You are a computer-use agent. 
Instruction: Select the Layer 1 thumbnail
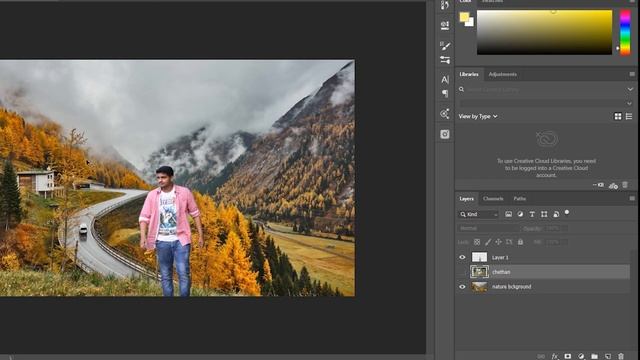(479, 258)
